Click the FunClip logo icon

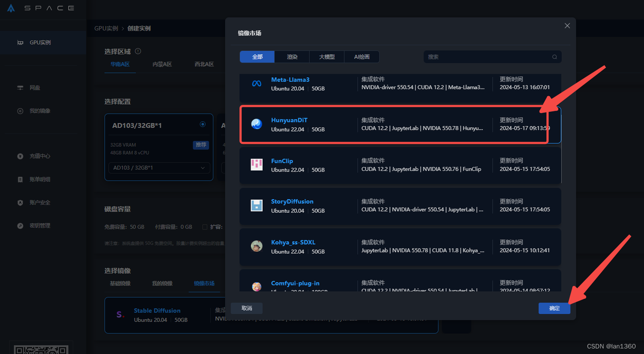(257, 164)
